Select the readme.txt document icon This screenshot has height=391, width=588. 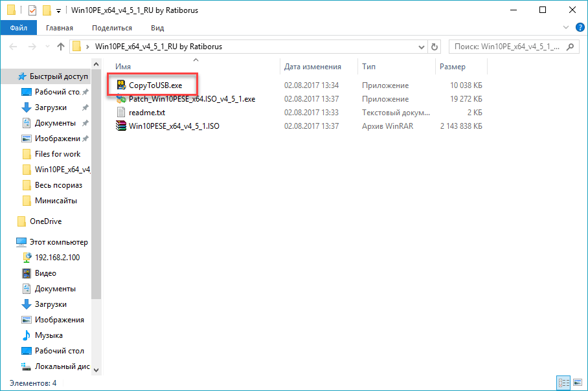tap(120, 112)
